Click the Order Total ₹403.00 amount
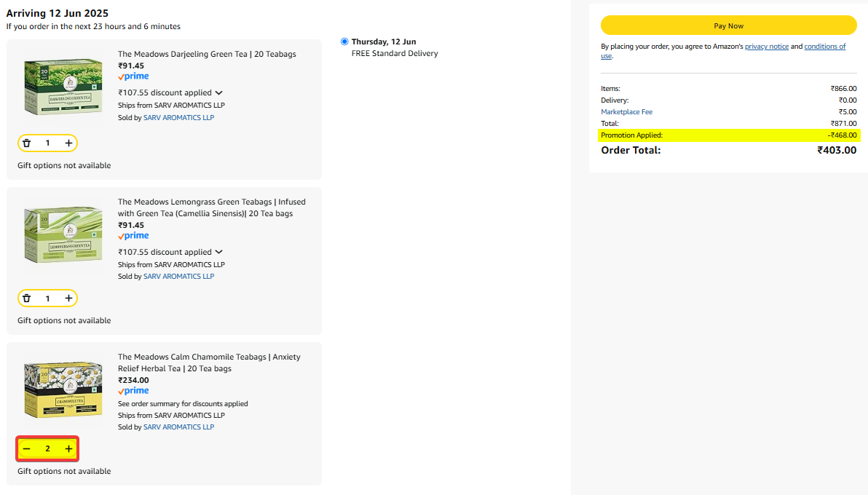This screenshot has height=495, width=868. point(837,150)
